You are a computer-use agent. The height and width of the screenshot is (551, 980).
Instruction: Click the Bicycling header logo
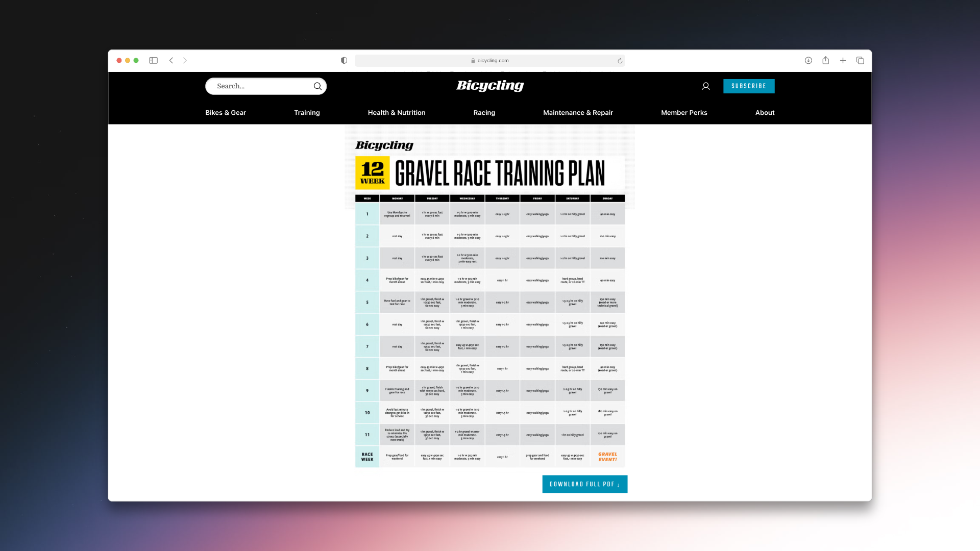490,86
